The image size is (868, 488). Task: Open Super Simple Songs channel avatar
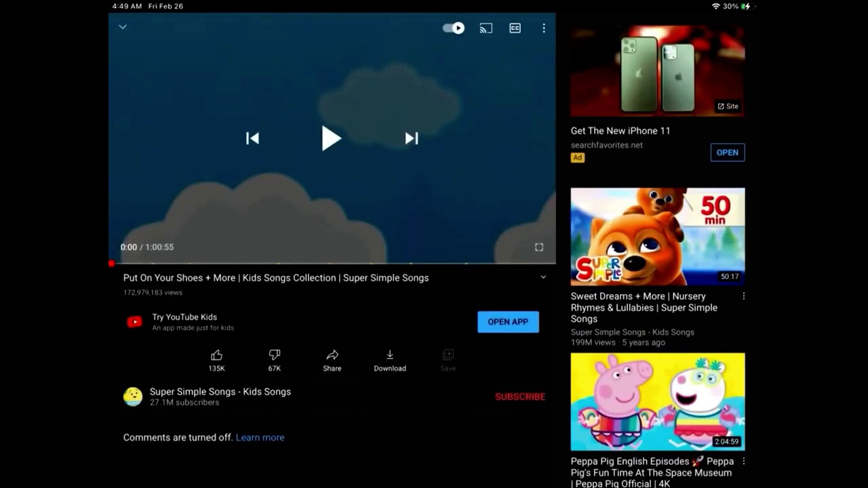click(133, 396)
